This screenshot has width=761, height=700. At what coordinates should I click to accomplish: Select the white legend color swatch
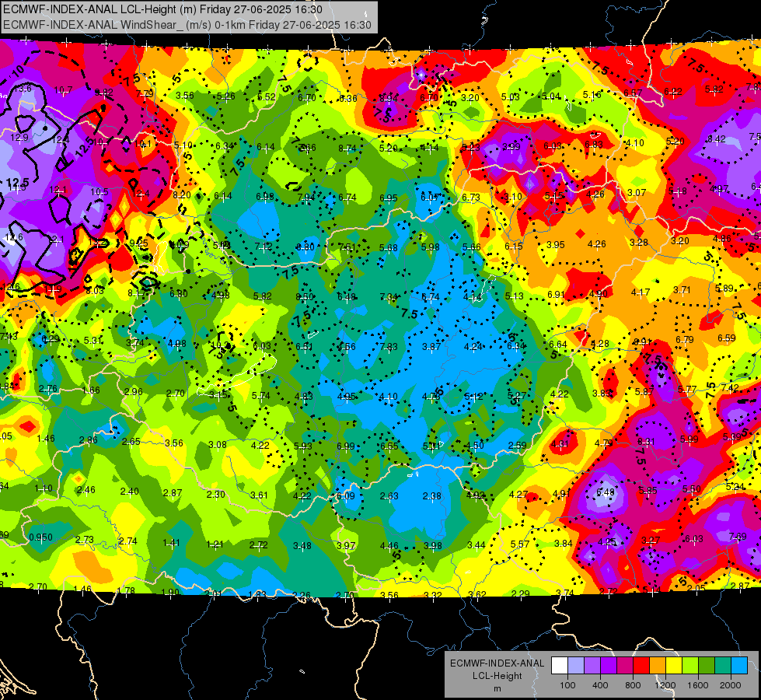coord(559,666)
